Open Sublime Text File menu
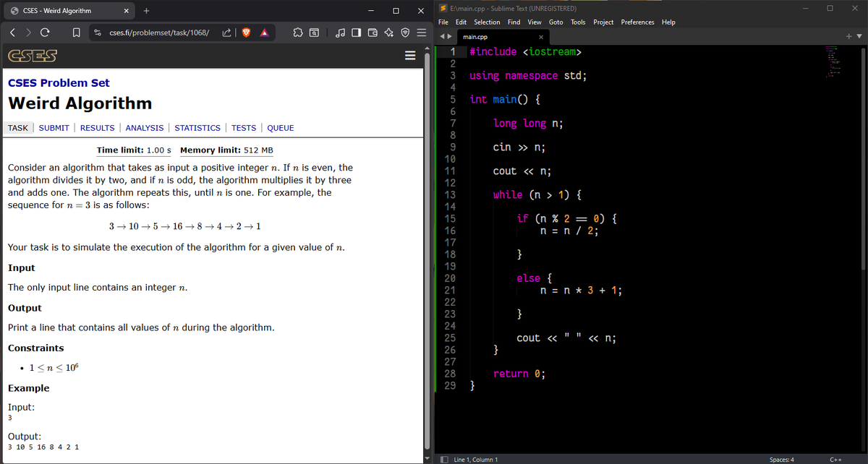This screenshot has width=868, height=464. click(x=443, y=22)
